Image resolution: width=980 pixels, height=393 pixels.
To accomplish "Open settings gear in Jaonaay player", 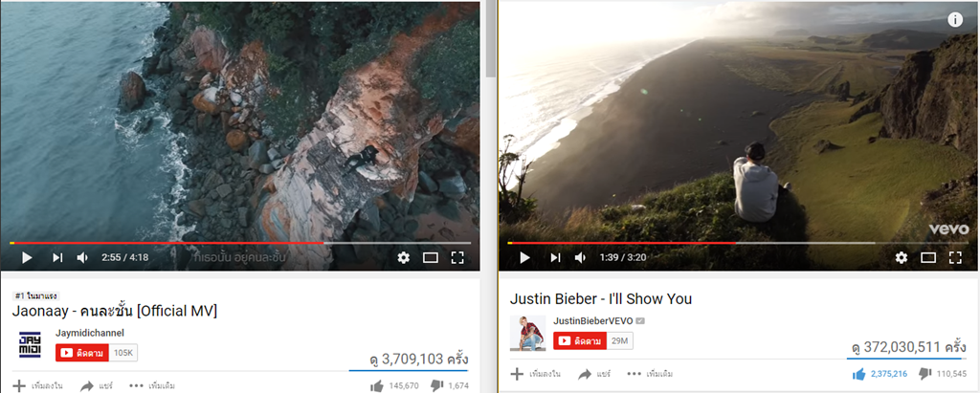I will click(x=404, y=257).
